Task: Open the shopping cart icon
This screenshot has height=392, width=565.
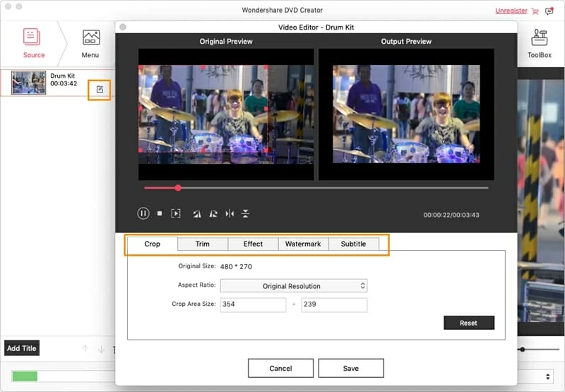Action: (535, 11)
